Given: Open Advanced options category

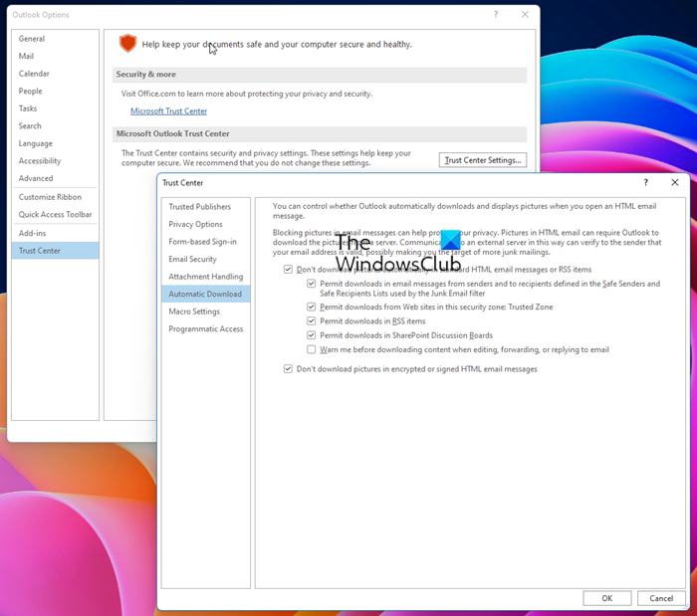Looking at the screenshot, I should [x=55, y=178].
